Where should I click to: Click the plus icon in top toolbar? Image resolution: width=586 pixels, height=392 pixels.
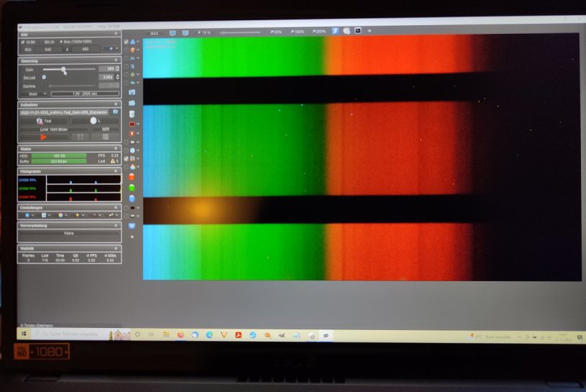click(x=370, y=32)
